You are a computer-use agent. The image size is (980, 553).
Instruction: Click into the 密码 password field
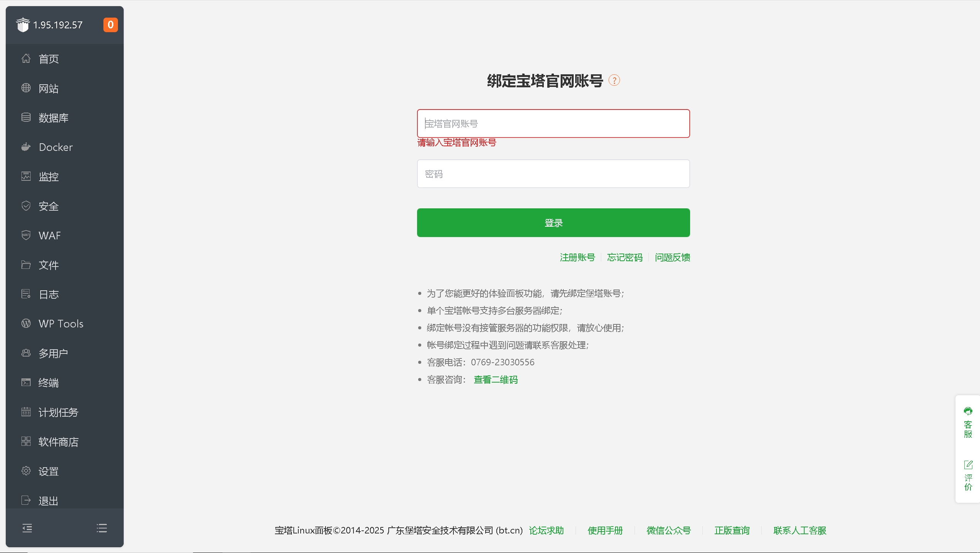point(553,174)
